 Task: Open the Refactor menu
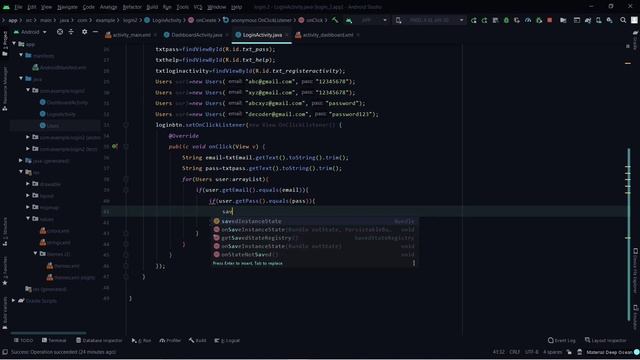click(132, 7)
